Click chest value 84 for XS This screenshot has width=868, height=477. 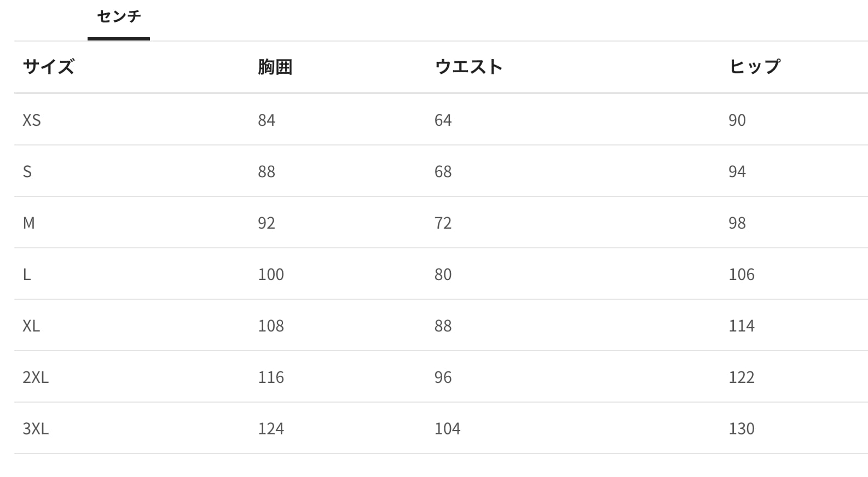[267, 120]
